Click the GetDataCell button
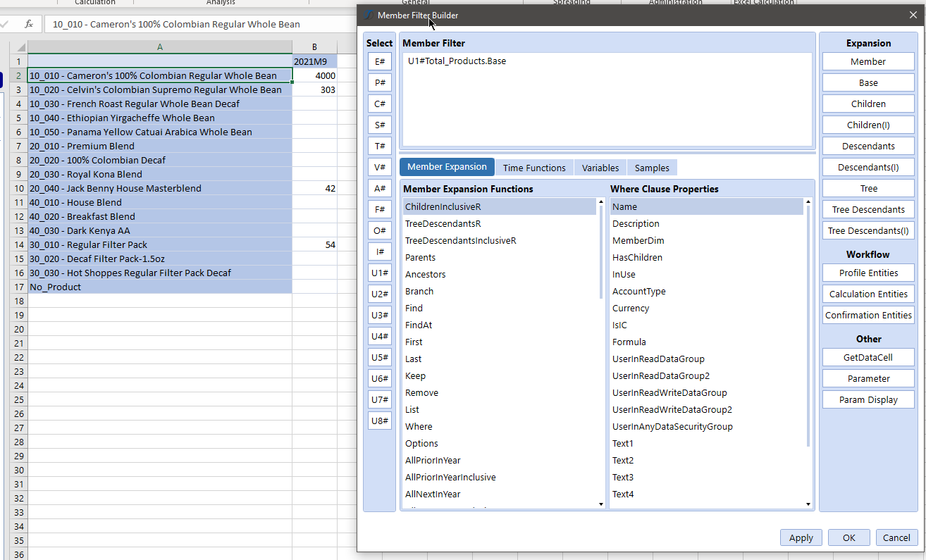926x560 pixels. pos(868,357)
